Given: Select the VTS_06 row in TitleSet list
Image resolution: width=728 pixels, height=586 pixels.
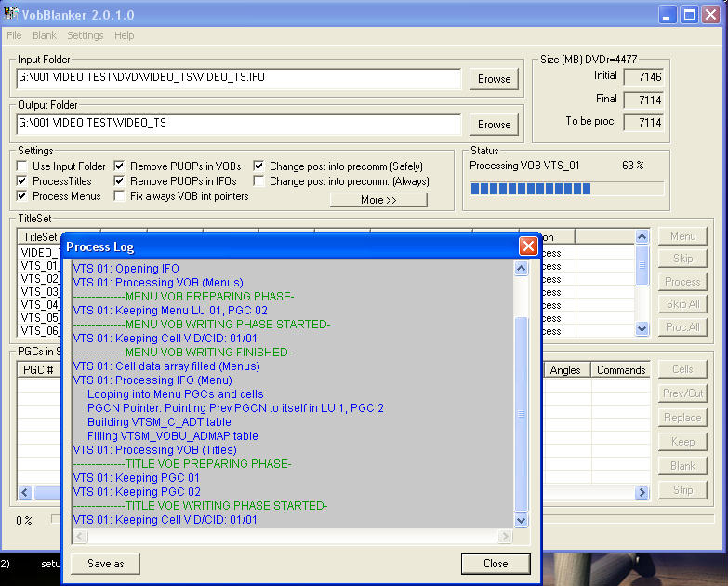Looking at the screenshot, I should coord(40,330).
